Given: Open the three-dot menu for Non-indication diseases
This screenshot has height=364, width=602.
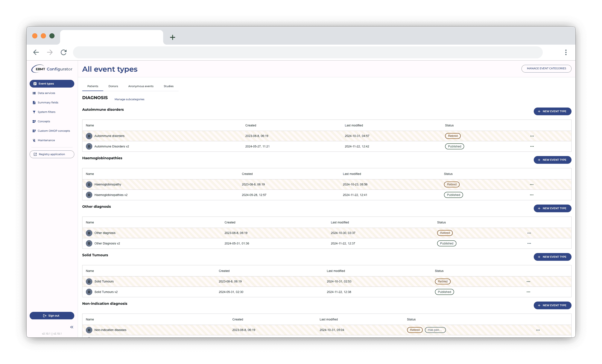Looking at the screenshot, I should [538, 330].
